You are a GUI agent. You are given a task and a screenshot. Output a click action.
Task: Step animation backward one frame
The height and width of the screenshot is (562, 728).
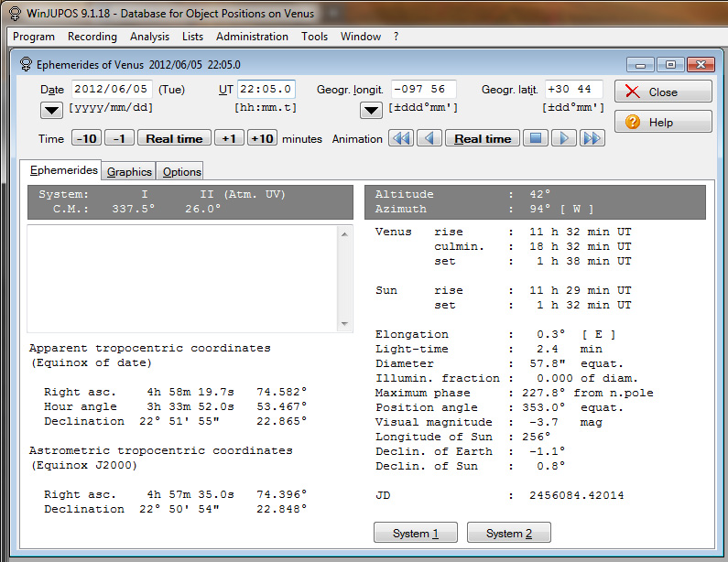(429, 138)
